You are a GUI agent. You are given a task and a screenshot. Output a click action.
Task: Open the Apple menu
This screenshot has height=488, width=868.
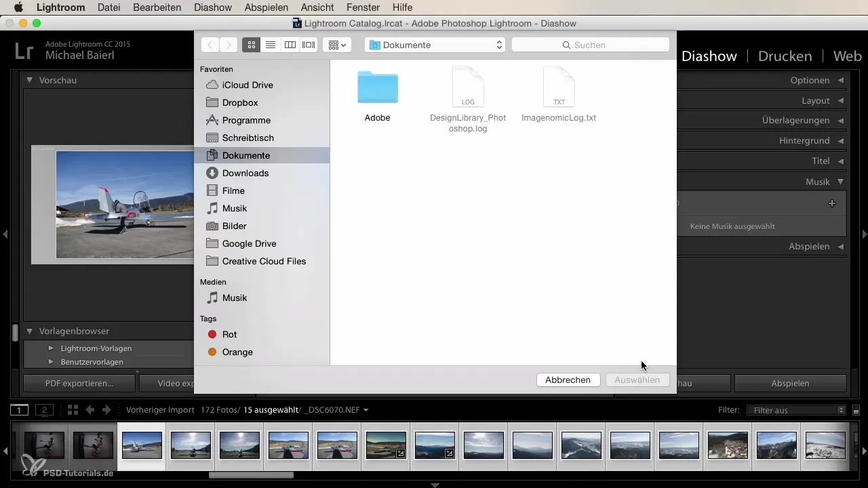[x=18, y=7]
